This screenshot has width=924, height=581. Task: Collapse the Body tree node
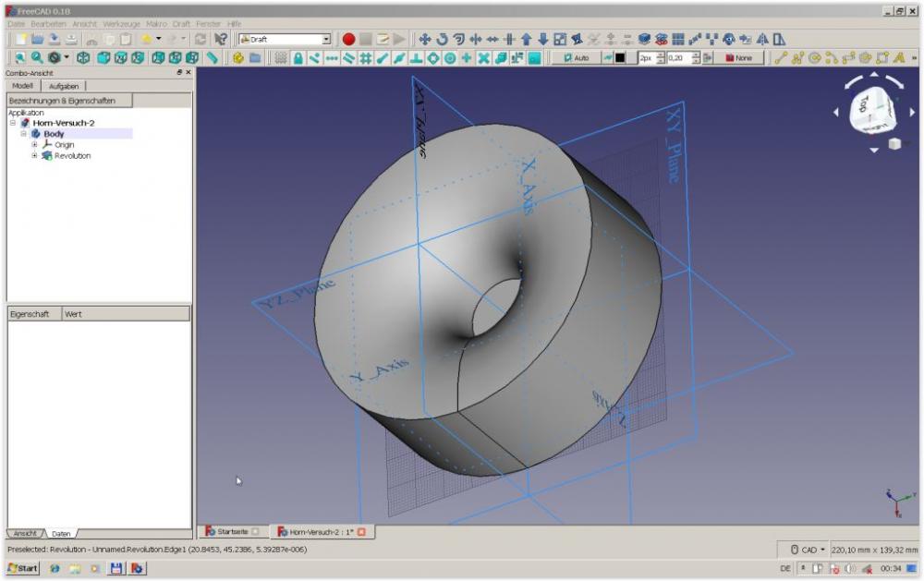(24, 134)
